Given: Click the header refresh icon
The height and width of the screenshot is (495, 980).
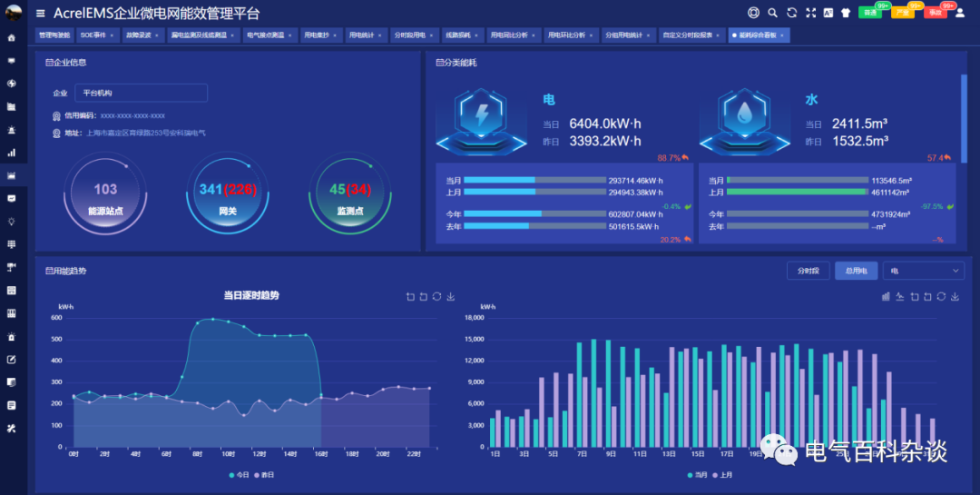Looking at the screenshot, I should pyautogui.click(x=791, y=13).
